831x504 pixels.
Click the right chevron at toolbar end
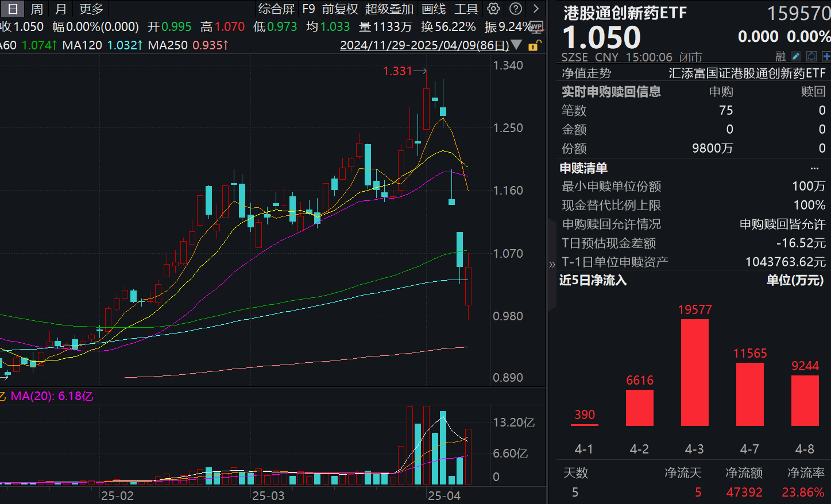535,9
